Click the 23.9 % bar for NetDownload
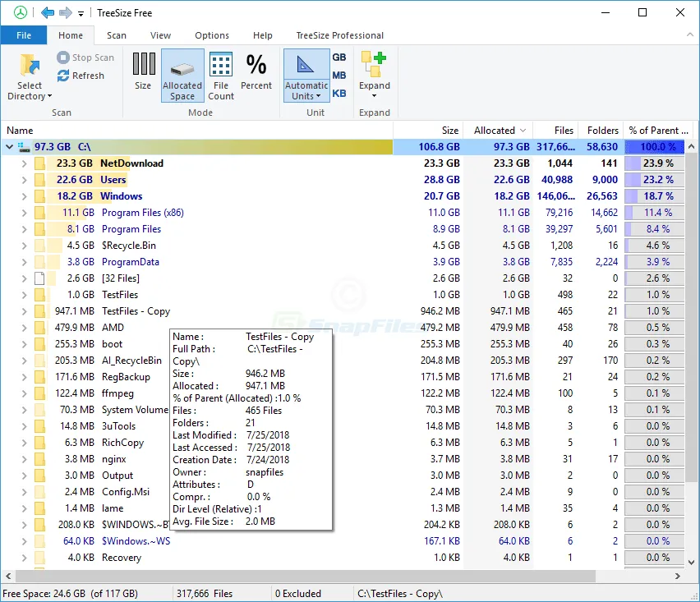Screen dimensions: 700x602 point(655,163)
